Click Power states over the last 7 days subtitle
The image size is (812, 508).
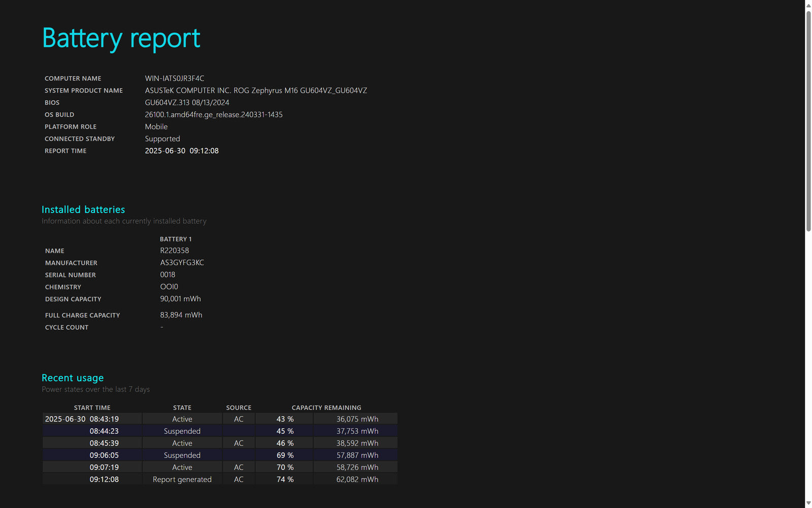95,390
